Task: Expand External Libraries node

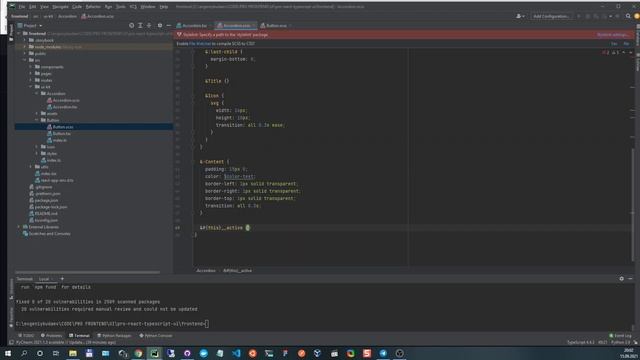Action: [19, 227]
